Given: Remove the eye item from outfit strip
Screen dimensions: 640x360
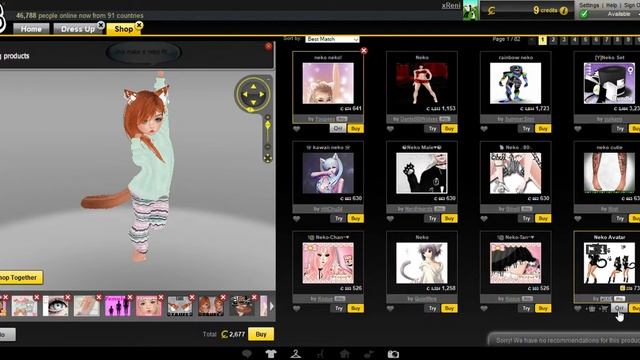Looking at the screenshot, I should (x=68, y=298).
